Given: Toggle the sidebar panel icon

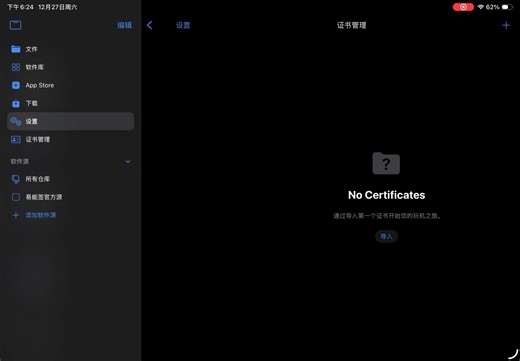Looking at the screenshot, I should coord(15,25).
